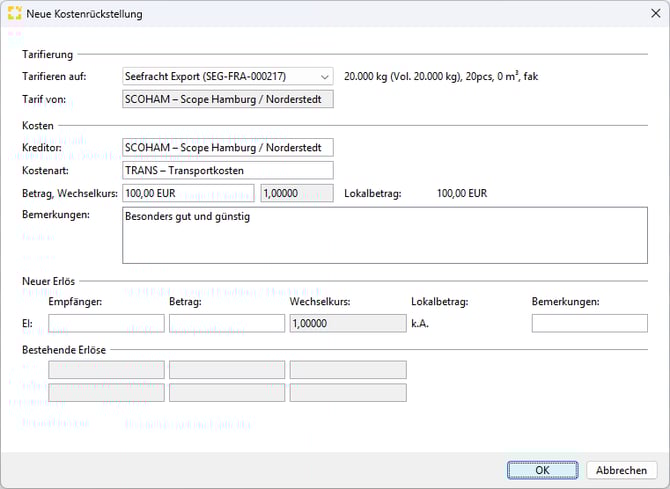
Task: Cancel via the Abbrechen button
Action: 622,470
